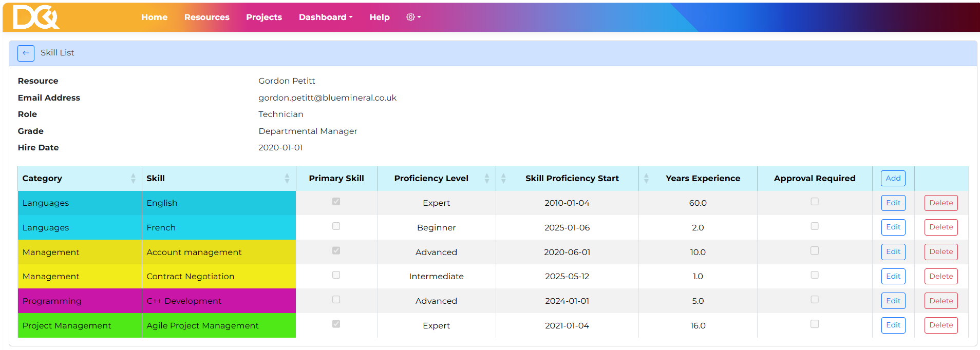980x350 pixels.
Task: Toggle Approval Required for English row
Action: coord(814,202)
